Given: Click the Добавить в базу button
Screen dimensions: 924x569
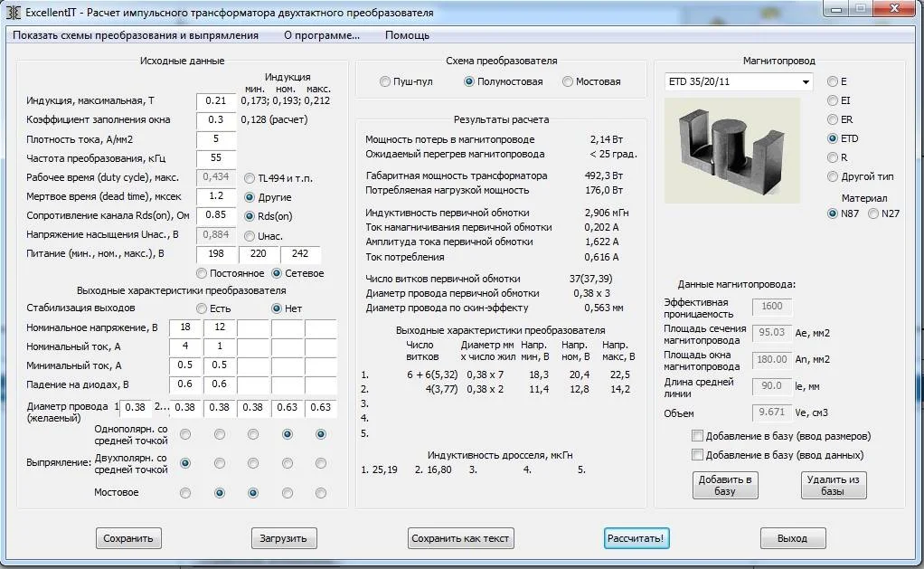Looking at the screenshot, I should [x=725, y=485].
